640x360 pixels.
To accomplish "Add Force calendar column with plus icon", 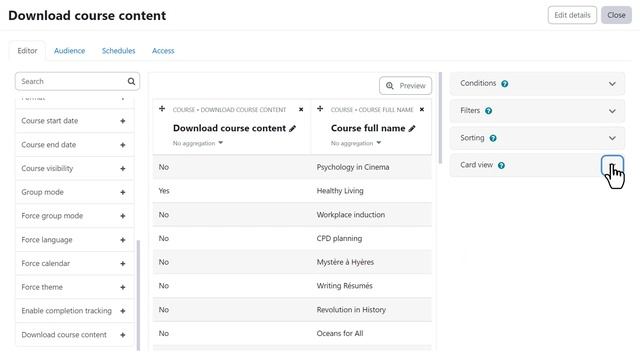I will click(x=122, y=264).
